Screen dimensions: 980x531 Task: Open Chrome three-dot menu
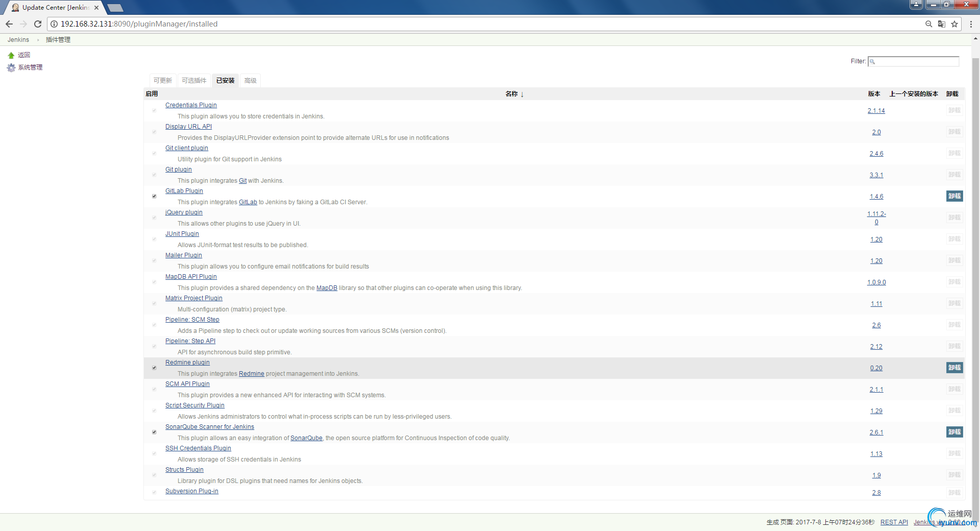[971, 24]
